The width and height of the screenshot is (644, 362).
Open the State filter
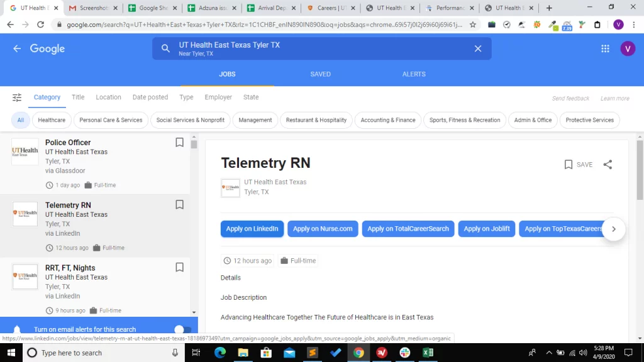point(250,97)
